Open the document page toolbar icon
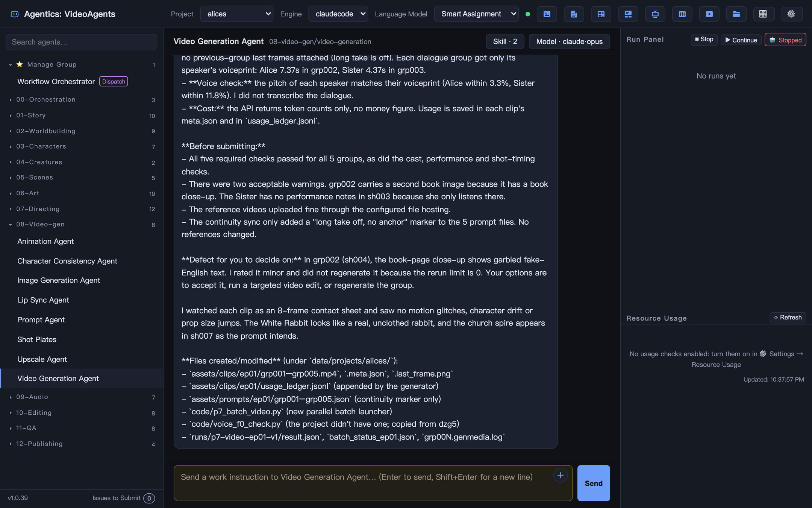812x508 pixels. pos(574,14)
